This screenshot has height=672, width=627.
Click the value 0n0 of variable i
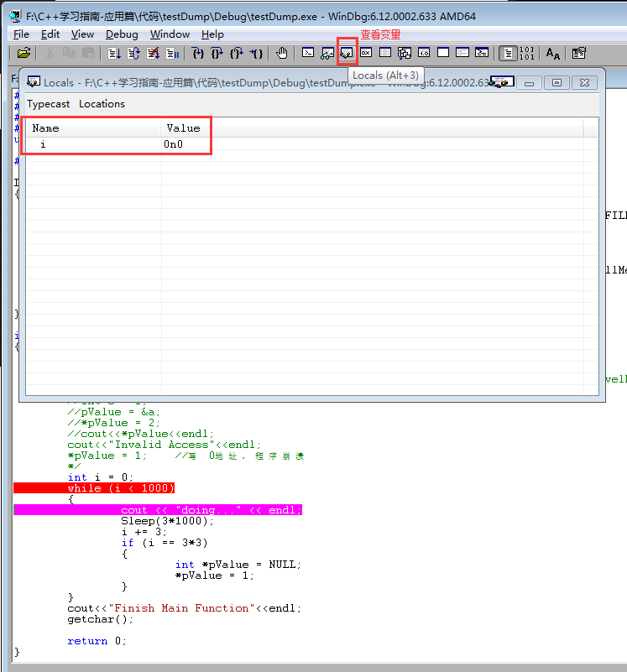(173, 144)
